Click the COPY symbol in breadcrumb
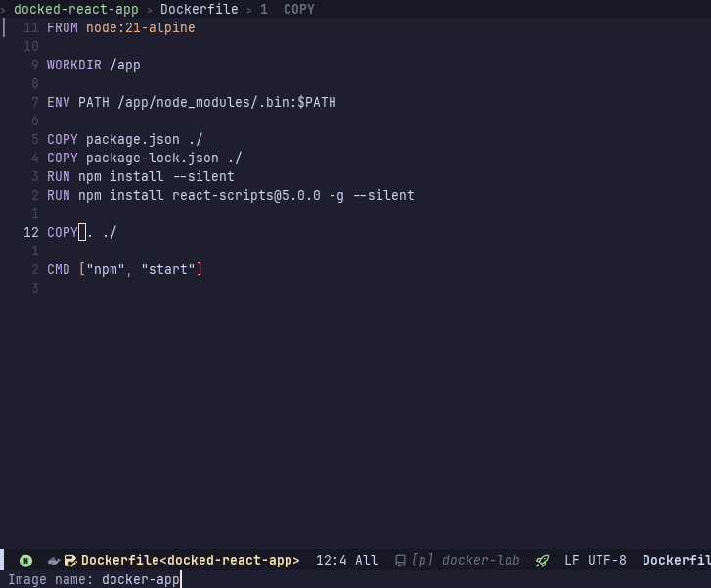 tap(299, 9)
